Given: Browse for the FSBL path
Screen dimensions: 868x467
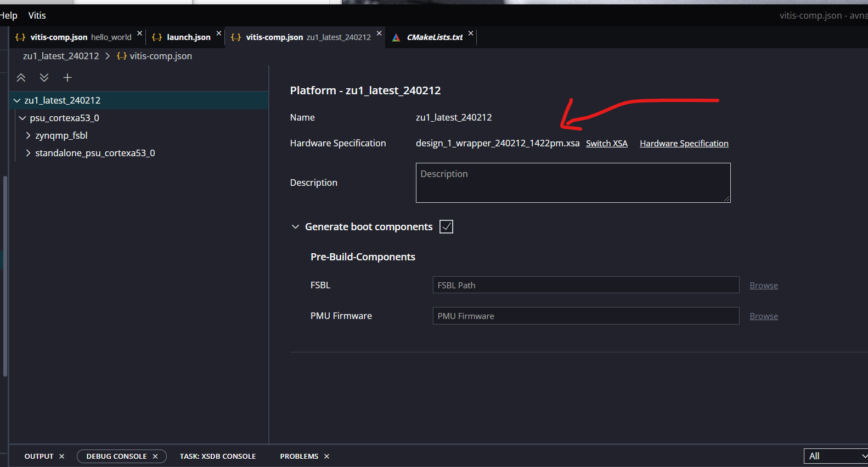Looking at the screenshot, I should 764,286.
